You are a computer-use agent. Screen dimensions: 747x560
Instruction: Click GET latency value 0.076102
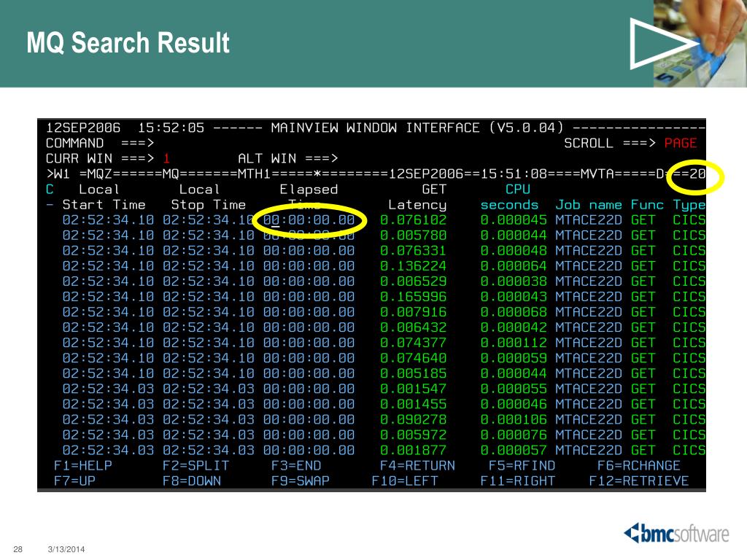pos(413,220)
